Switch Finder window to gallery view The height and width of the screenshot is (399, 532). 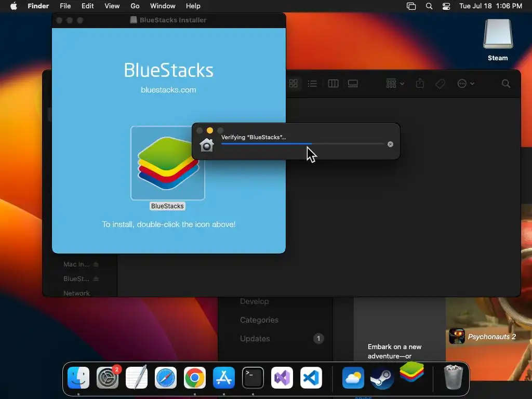click(x=353, y=84)
